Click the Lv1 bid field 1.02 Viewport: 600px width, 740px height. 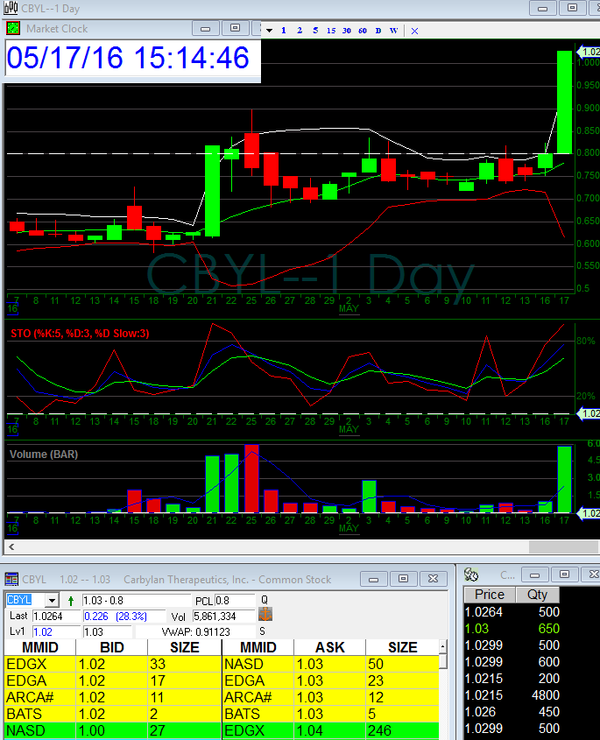[56, 631]
